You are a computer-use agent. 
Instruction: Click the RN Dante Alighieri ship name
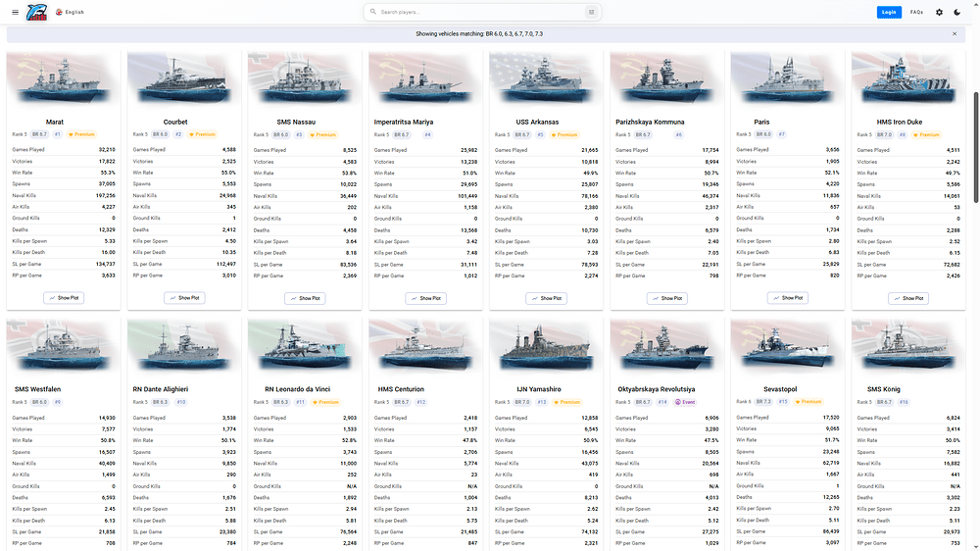pos(161,389)
